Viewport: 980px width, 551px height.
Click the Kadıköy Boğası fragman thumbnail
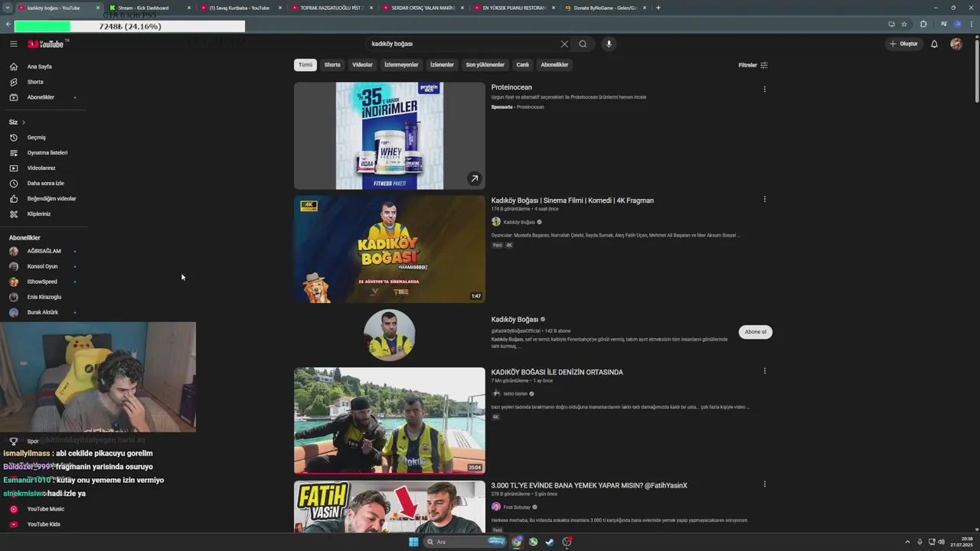[x=390, y=249]
